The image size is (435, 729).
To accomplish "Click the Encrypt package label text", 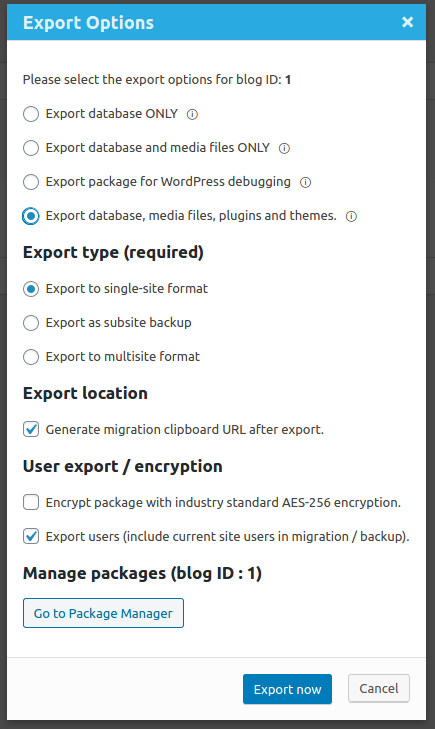I will pos(223,503).
